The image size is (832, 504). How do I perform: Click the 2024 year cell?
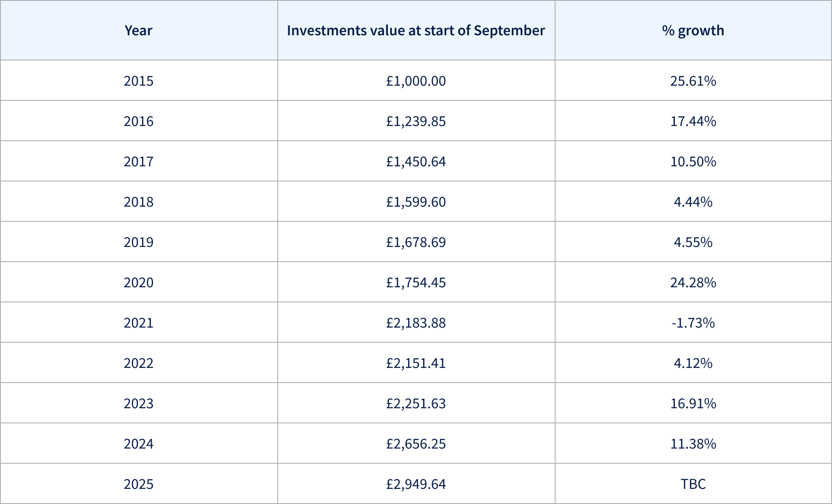pos(139,444)
